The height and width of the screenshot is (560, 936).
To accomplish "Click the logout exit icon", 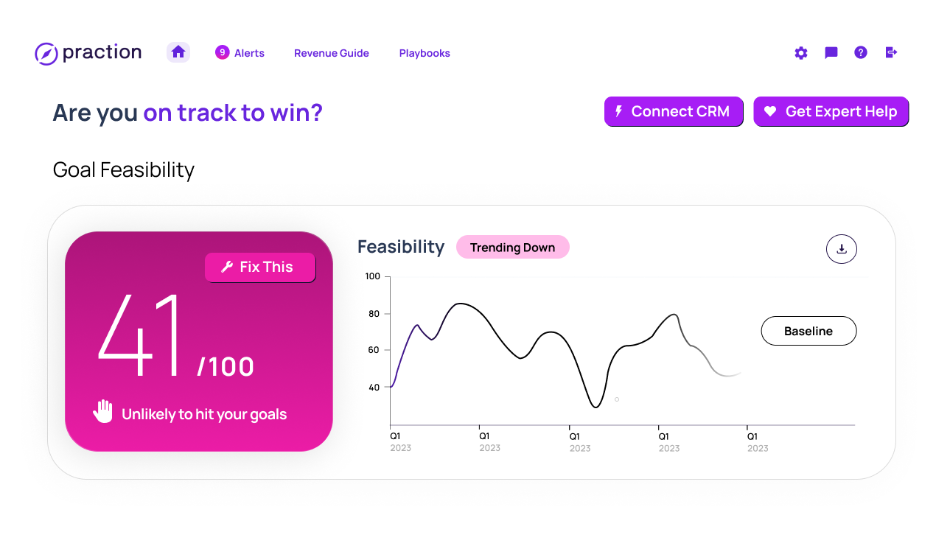I will [x=891, y=52].
